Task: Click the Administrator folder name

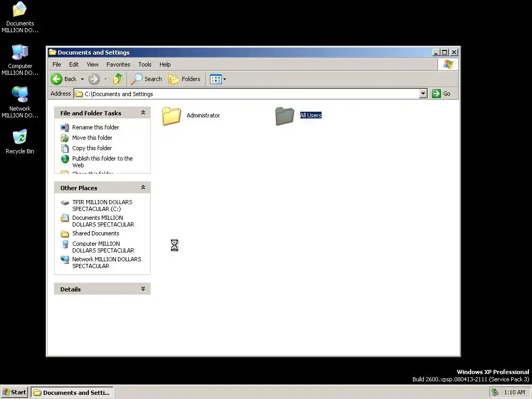Action: (203, 115)
